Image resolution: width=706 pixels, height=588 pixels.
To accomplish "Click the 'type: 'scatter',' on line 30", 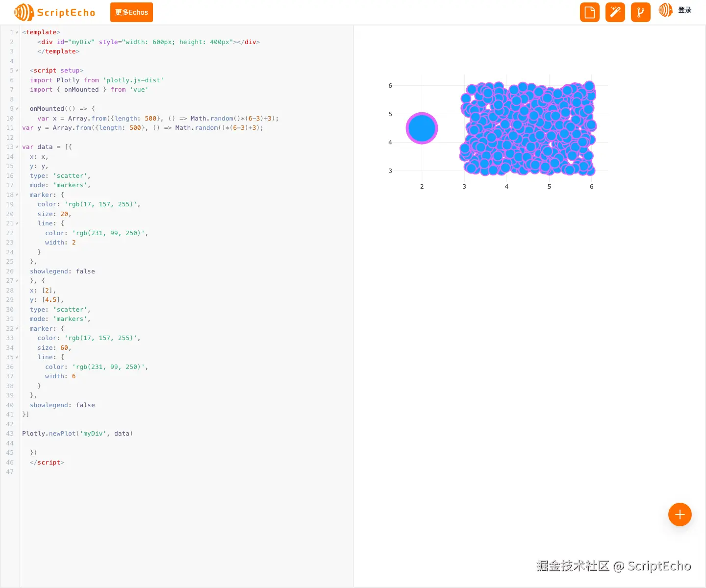I will click(x=60, y=310).
